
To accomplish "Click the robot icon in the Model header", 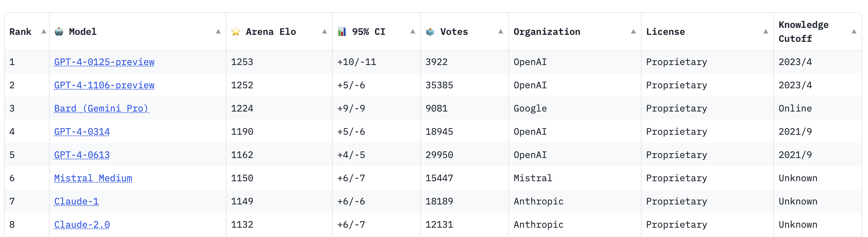I will (x=58, y=32).
